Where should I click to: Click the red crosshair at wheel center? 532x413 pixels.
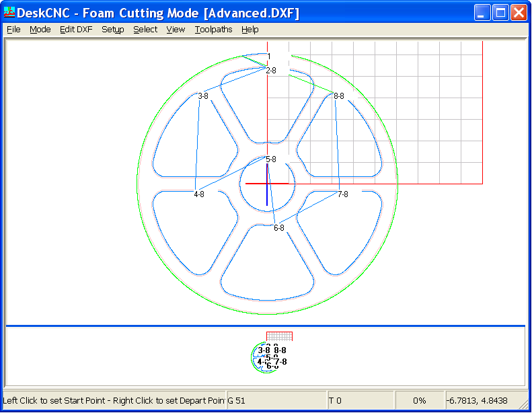click(267, 183)
